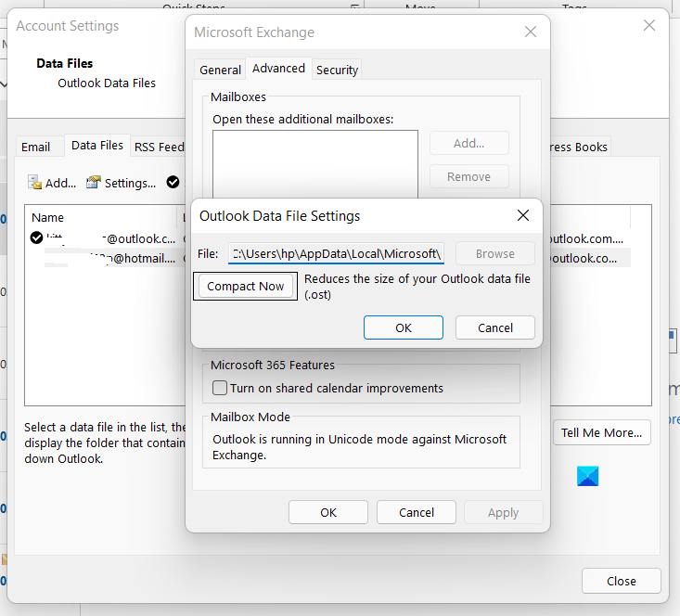Viewport: 680px width, 616px height.
Task: Click the default checkmark icon beside outlook account
Action: tap(36, 237)
